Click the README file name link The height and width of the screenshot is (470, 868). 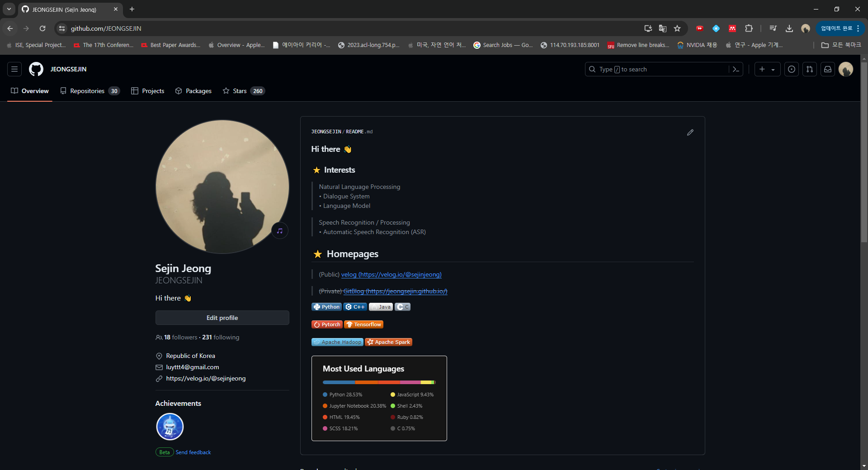[359, 132]
